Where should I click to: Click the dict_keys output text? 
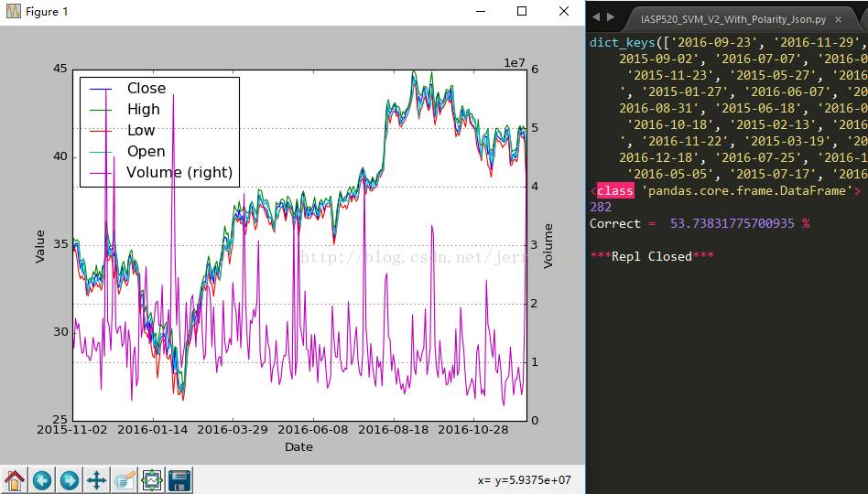623,43
